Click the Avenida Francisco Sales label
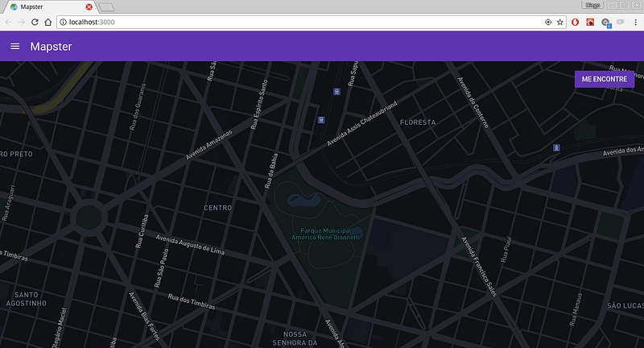 [x=478, y=267]
